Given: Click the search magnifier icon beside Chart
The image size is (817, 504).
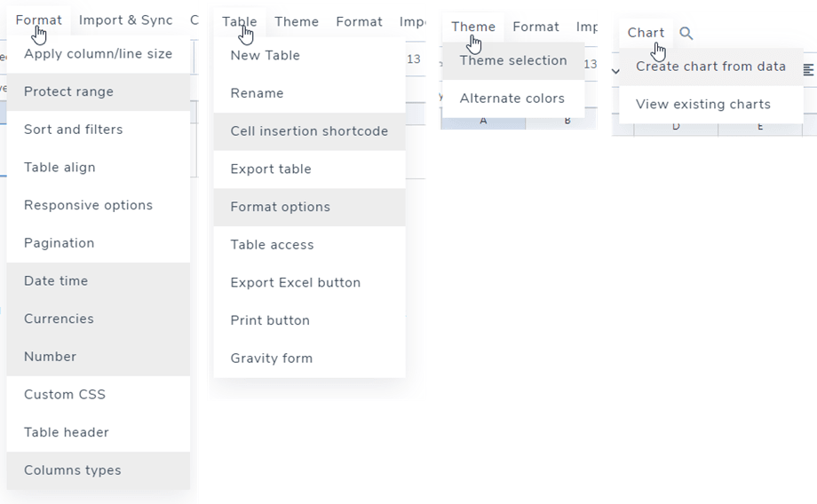Looking at the screenshot, I should pyautogui.click(x=686, y=34).
